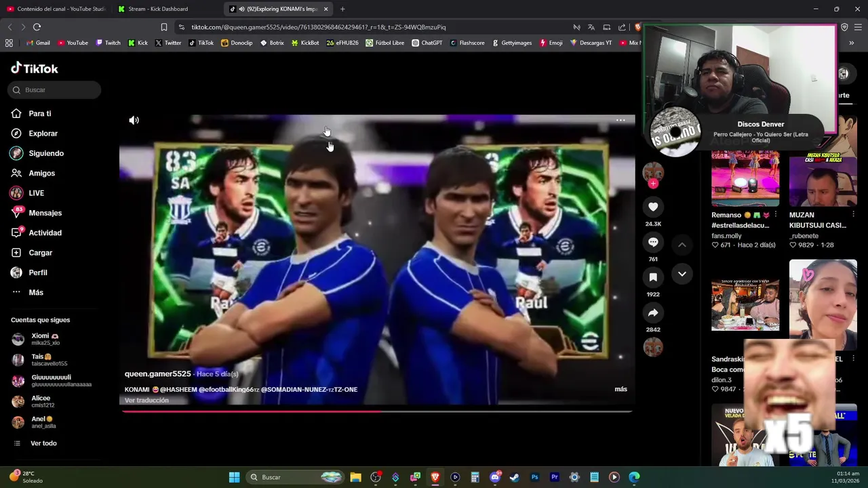
Task: Open the Perfil page
Action: point(38,272)
